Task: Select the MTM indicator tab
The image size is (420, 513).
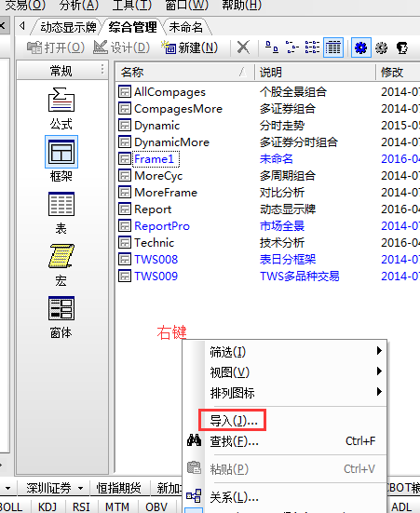Action: pyautogui.click(x=117, y=506)
